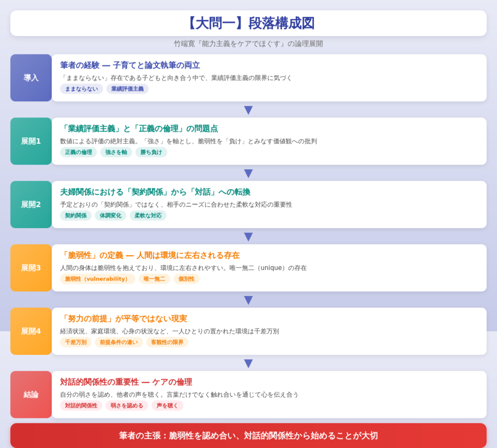This screenshot has height=448, width=497.
Task: Click the 声を聴く tag chip
Action: [167, 406]
